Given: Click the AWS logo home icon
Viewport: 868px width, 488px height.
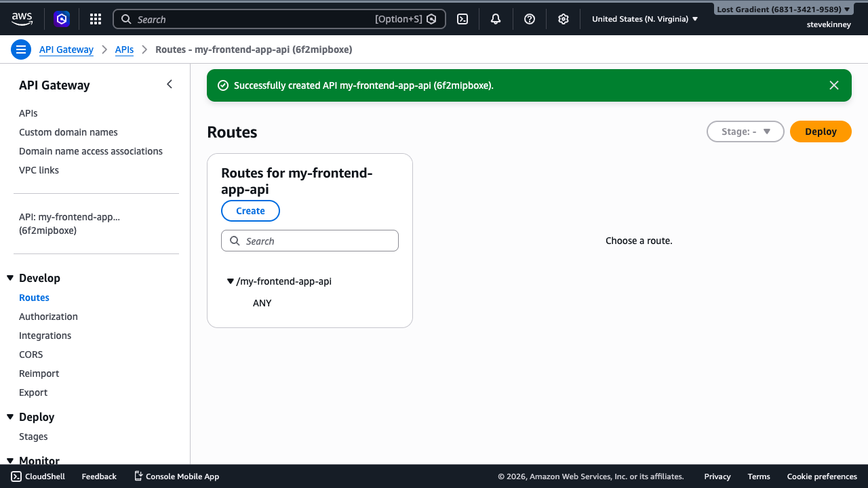Looking at the screenshot, I should [22, 19].
